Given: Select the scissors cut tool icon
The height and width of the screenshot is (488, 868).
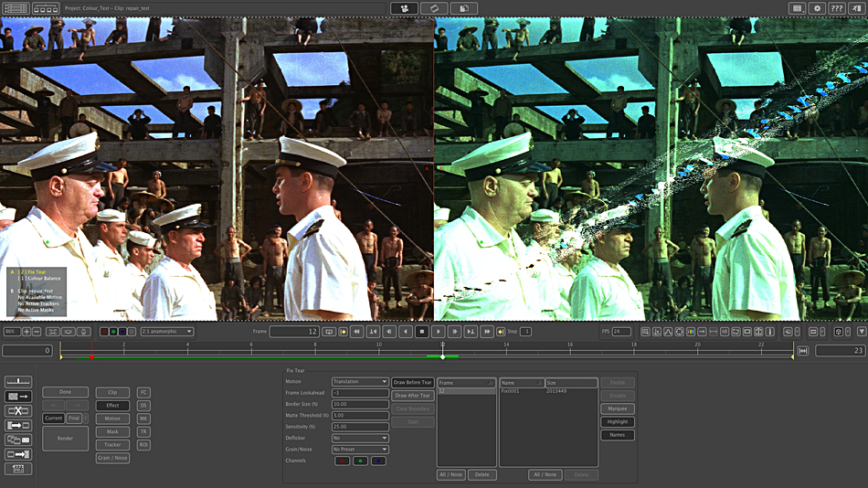Looking at the screenshot, I should (x=17, y=410).
